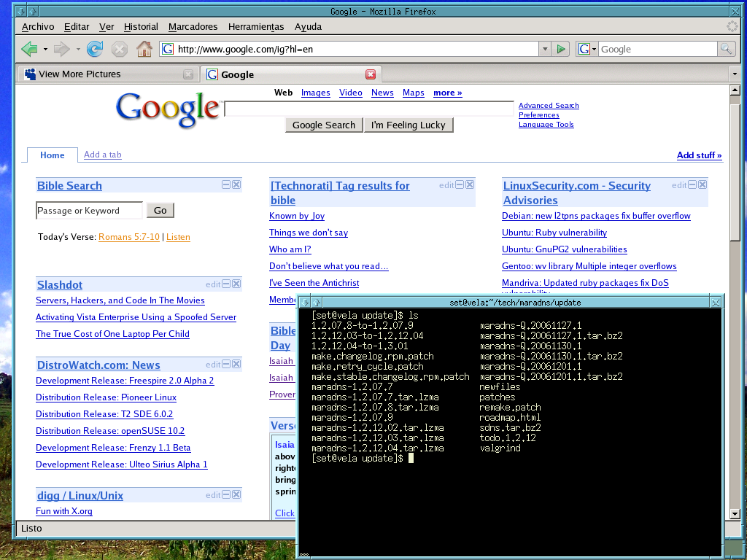
Task: Go back with the green arrow button
Action: [x=29, y=49]
